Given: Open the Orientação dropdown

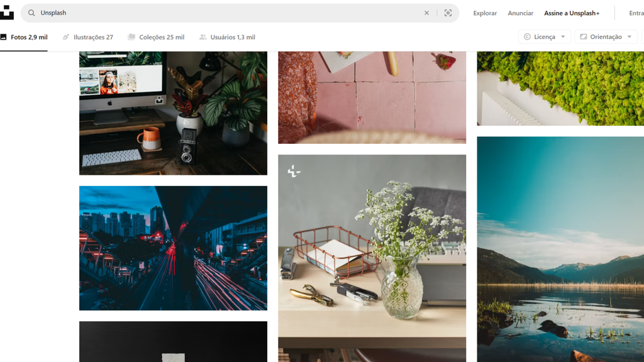Looking at the screenshot, I should tap(606, 37).
